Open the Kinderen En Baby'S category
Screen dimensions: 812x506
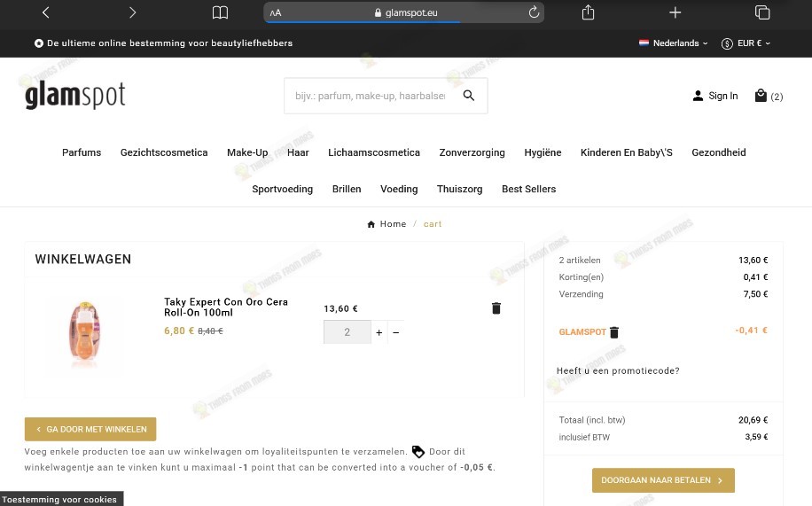coord(626,152)
